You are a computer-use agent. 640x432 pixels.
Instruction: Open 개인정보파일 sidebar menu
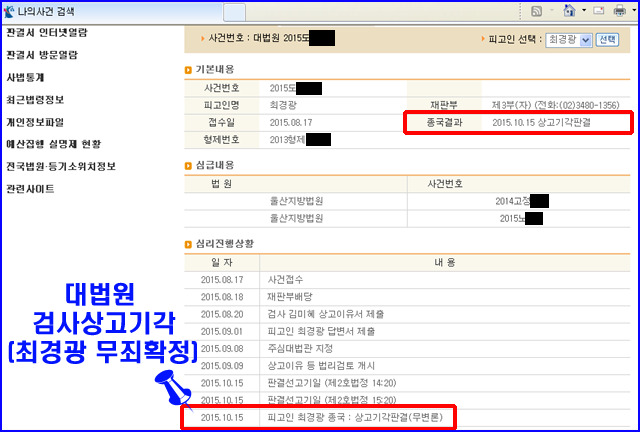click(35, 122)
